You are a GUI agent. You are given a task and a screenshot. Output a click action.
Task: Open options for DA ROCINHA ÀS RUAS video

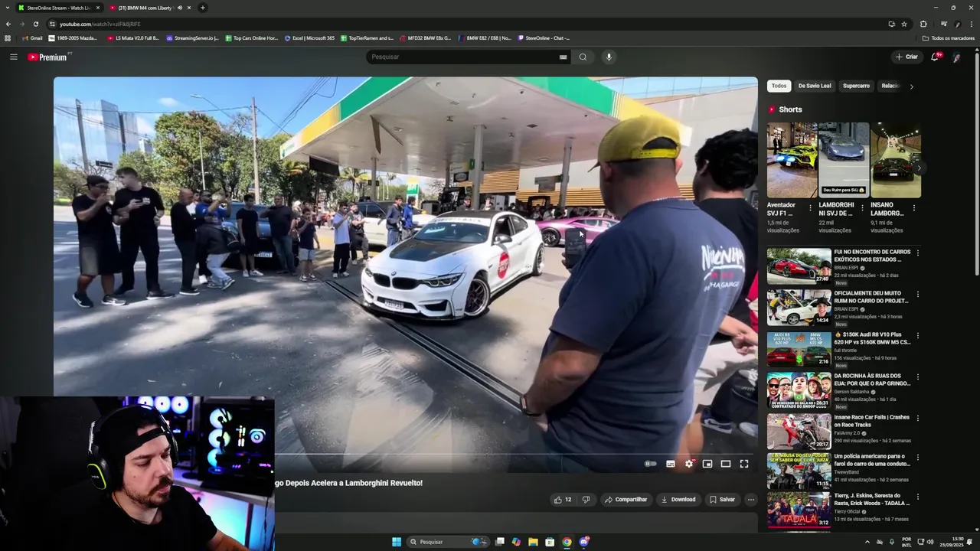coord(917,377)
